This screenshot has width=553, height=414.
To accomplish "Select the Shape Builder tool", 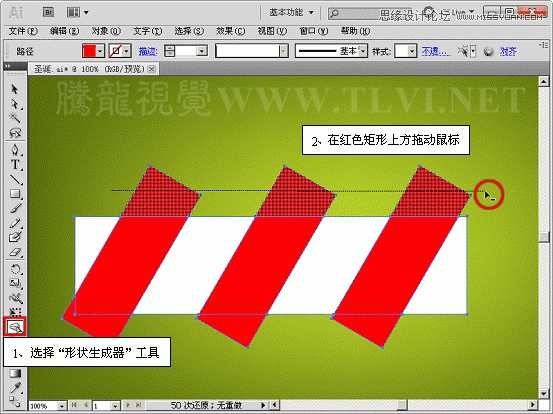I will (15, 327).
